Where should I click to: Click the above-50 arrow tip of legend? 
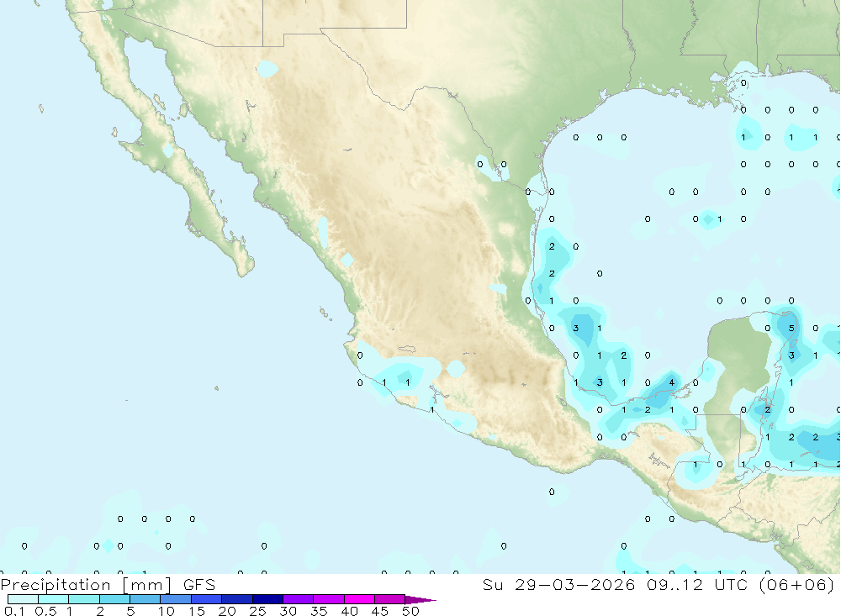click(420, 599)
